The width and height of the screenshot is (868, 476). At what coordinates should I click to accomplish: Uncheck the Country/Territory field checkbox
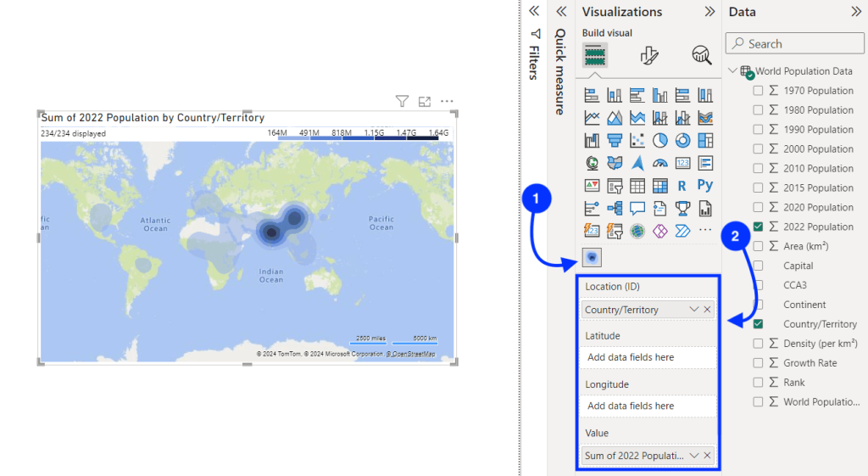click(758, 323)
